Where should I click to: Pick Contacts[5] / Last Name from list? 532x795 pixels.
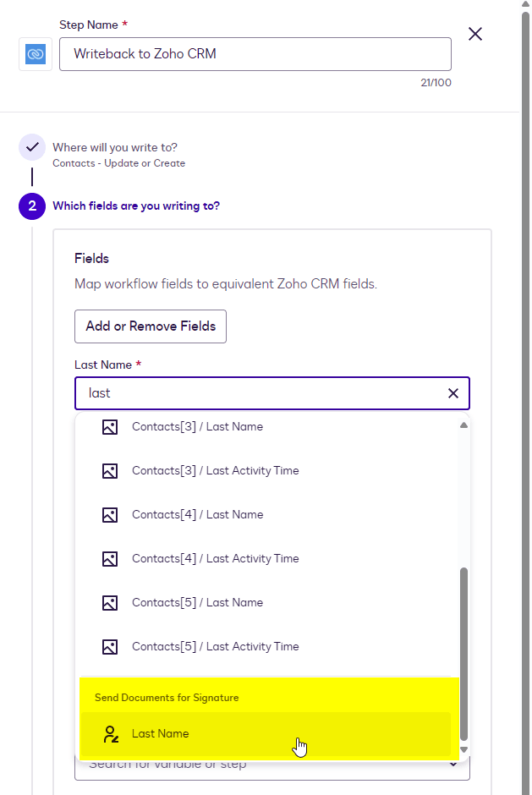[x=197, y=603]
